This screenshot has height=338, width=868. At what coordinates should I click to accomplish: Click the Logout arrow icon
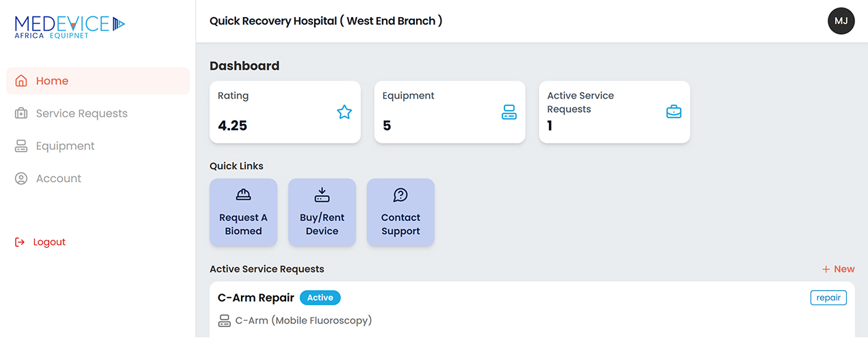point(20,242)
